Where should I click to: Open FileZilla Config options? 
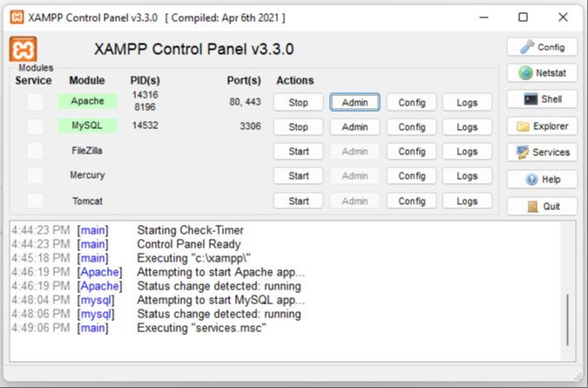point(411,151)
